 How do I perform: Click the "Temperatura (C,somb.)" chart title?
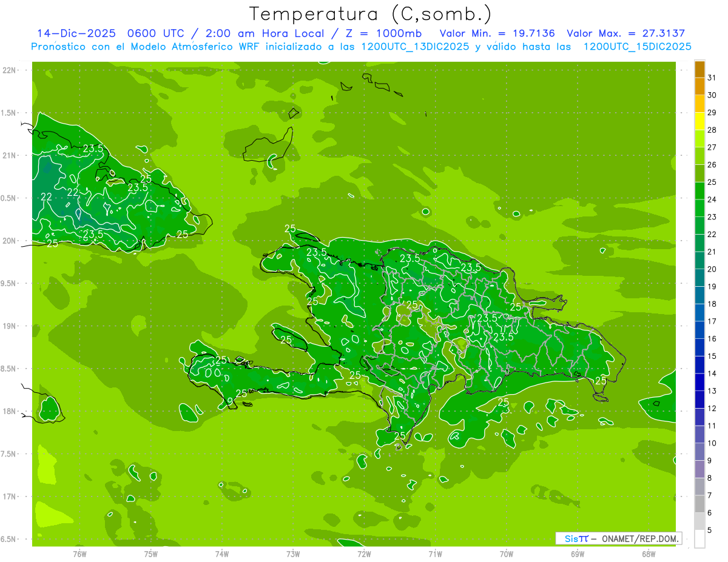pos(370,14)
